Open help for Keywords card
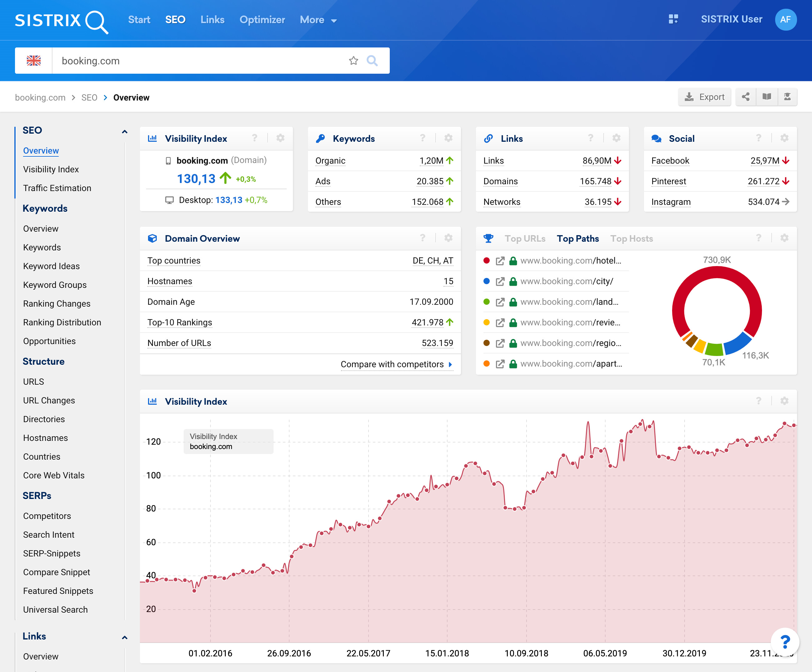The width and height of the screenshot is (812, 672). pyautogui.click(x=423, y=138)
